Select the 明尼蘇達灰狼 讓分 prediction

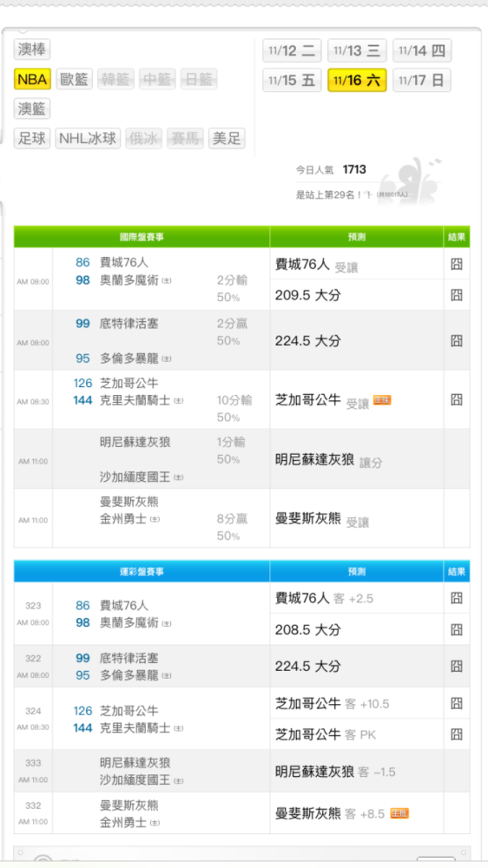328,461
